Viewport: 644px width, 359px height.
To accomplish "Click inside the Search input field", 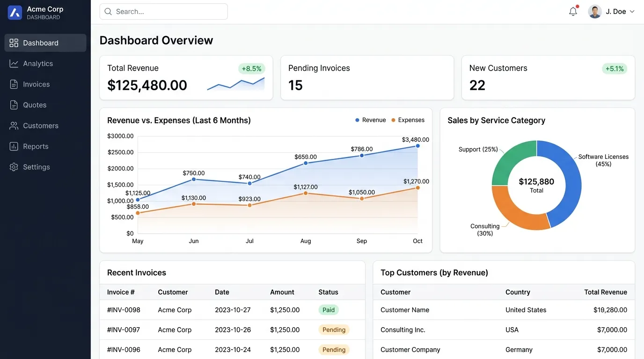I will [163, 12].
